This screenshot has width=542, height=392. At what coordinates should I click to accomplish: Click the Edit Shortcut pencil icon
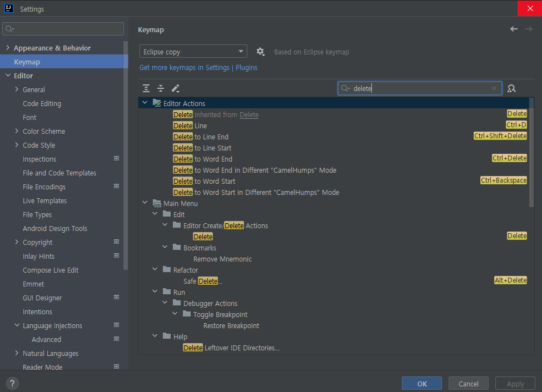click(x=176, y=88)
